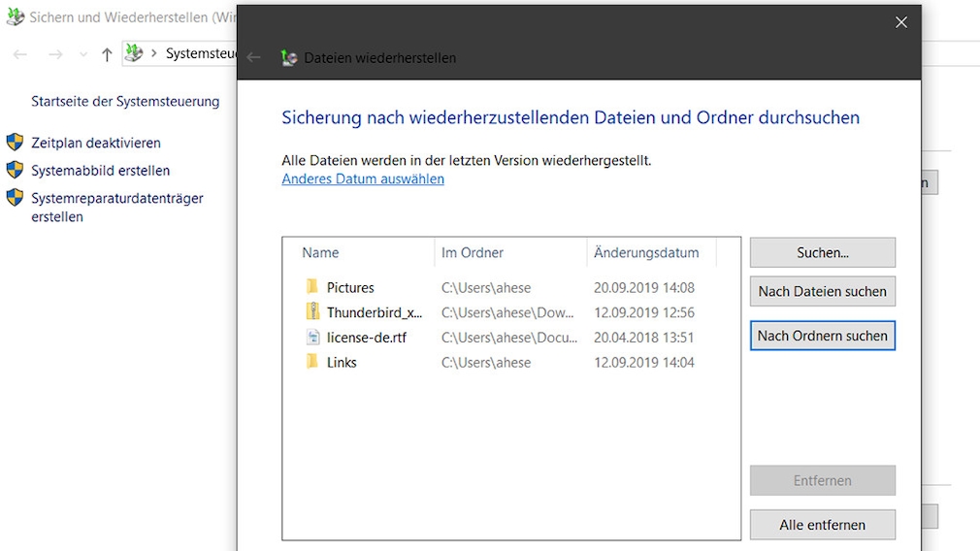Sort list by Name column header
Screen dimensions: 980x551
point(320,252)
